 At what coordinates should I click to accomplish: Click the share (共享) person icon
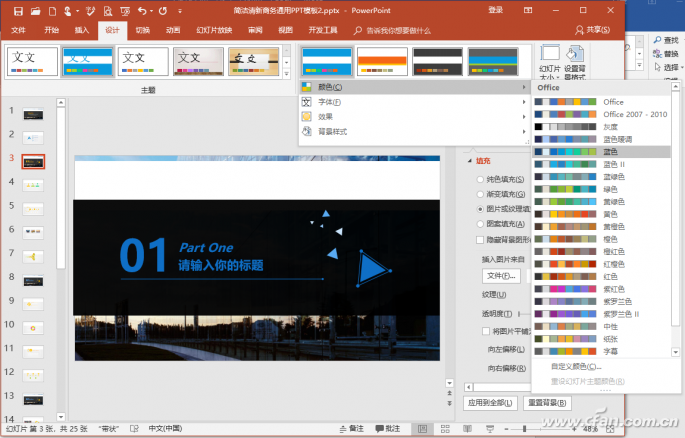click(579, 30)
